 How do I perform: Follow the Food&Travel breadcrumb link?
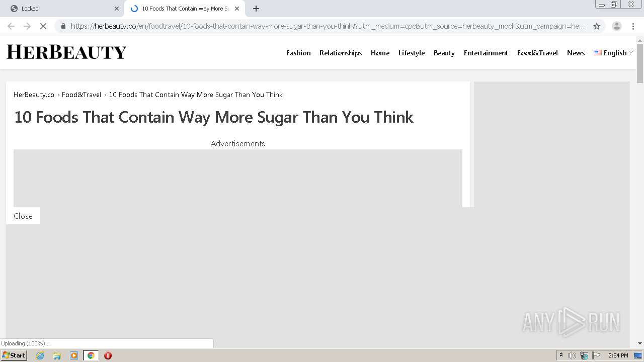pyautogui.click(x=82, y=95)
